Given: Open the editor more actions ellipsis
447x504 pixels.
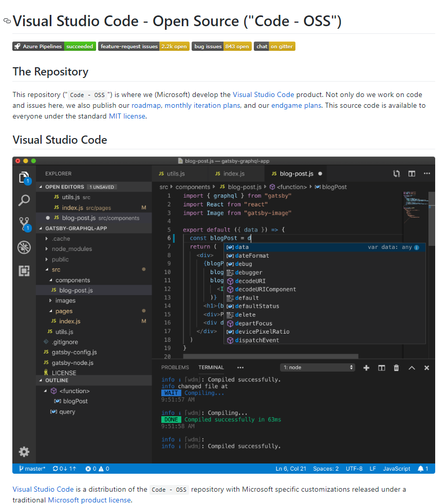Looking at the screenshot, I should point(427,173).
